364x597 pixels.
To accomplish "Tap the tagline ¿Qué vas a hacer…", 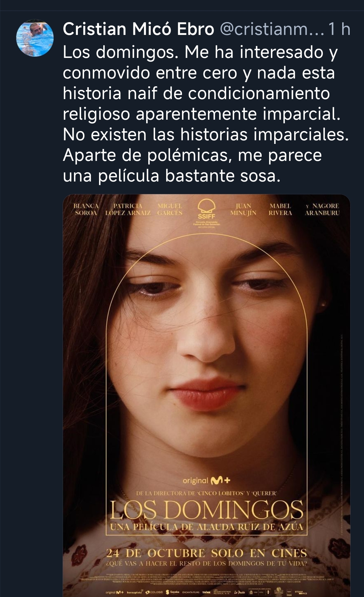I will click(x=206, y=564).
